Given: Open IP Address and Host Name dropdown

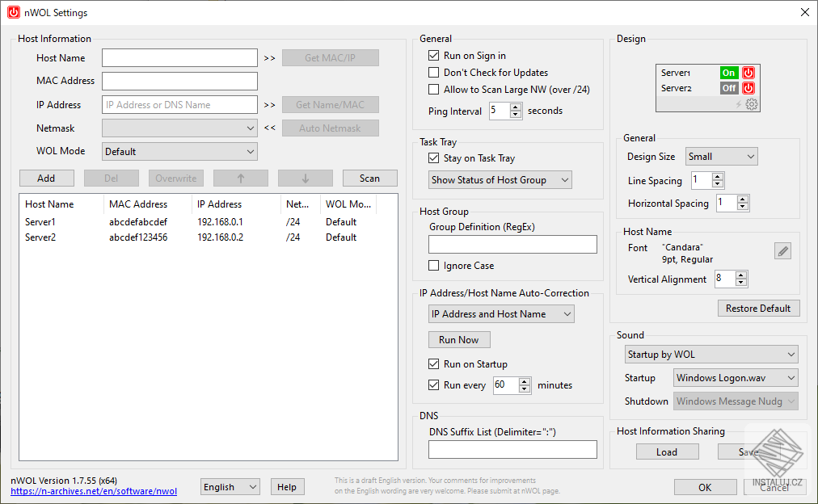Looking at the screenshot, I should coord(501,313).
